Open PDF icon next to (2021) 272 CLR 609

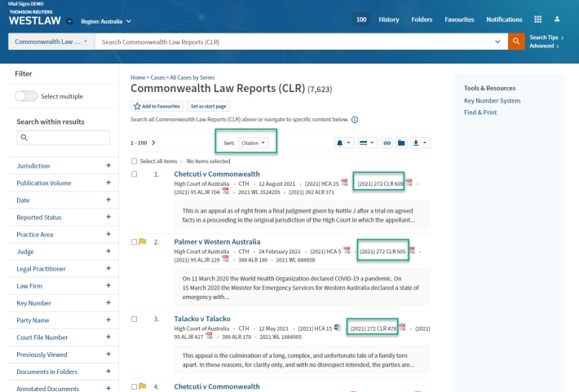[409, 183]
